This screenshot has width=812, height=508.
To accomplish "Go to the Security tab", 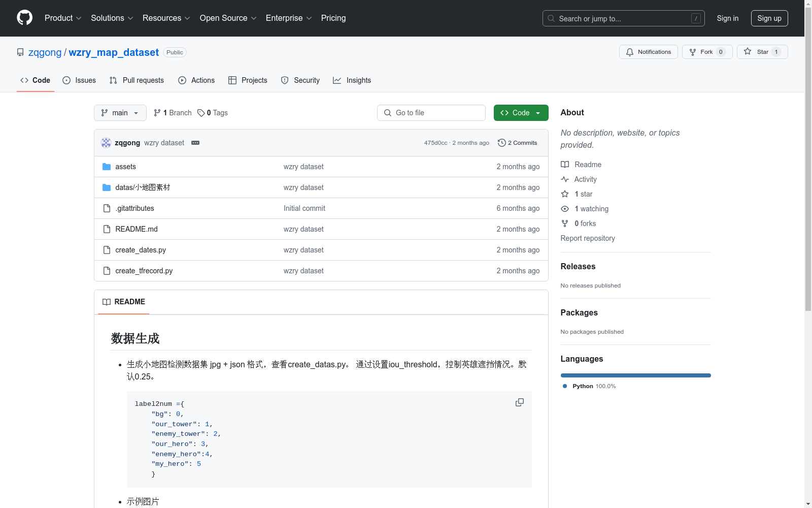I will [300, 80].
